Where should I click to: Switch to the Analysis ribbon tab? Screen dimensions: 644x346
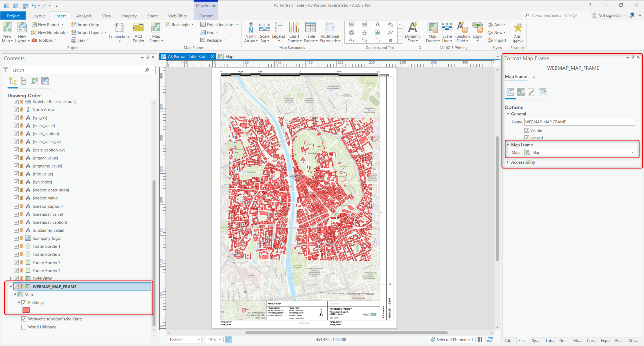point(84,16)
